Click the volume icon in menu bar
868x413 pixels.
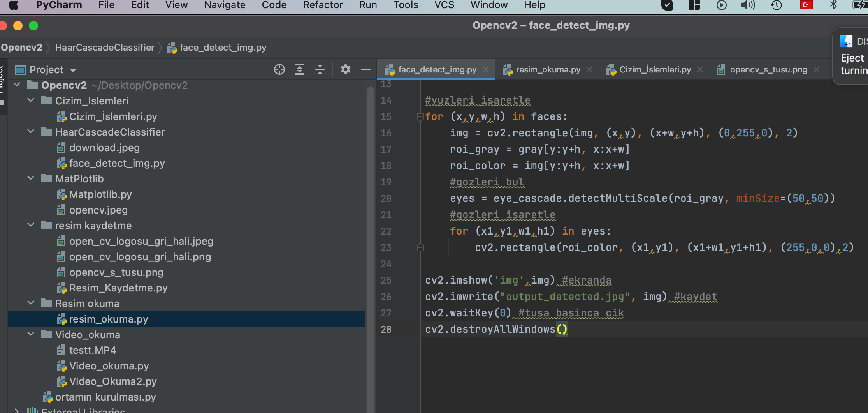click(748, 5)
